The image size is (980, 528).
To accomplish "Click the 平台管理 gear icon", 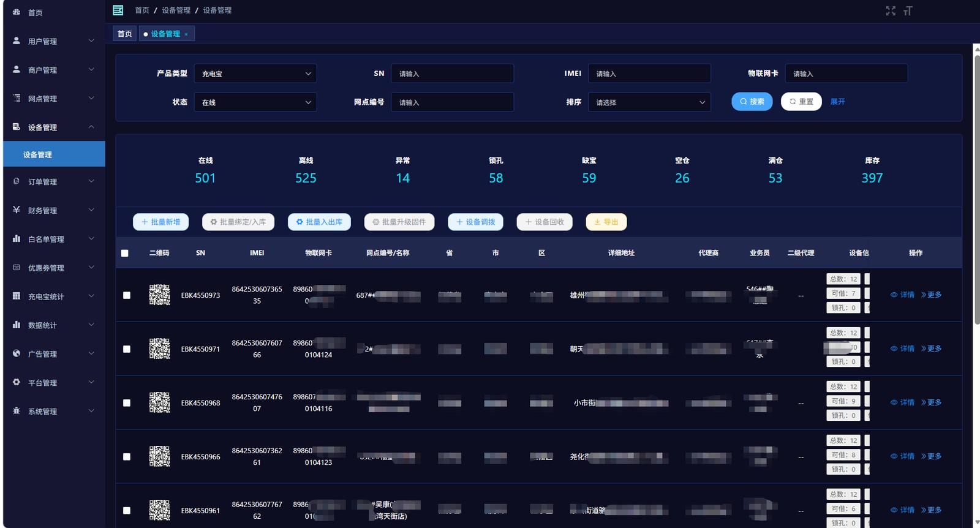I will [x=17, y=382].
